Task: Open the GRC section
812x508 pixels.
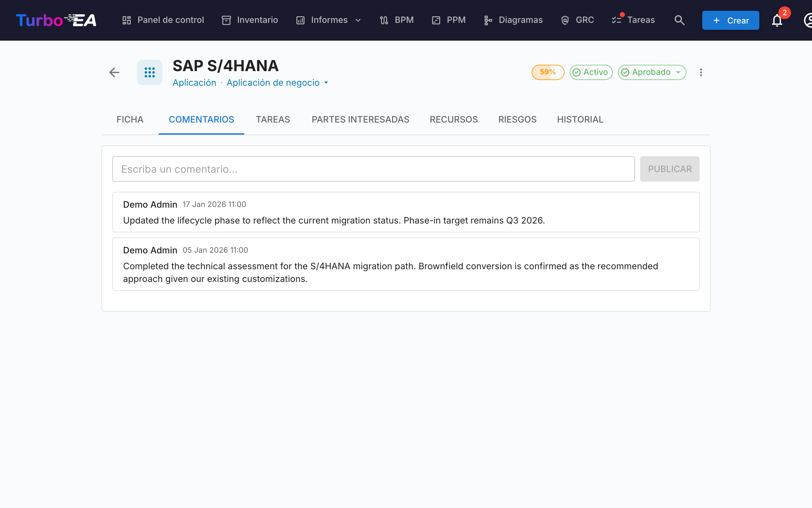Action: [x=578, y=20]
